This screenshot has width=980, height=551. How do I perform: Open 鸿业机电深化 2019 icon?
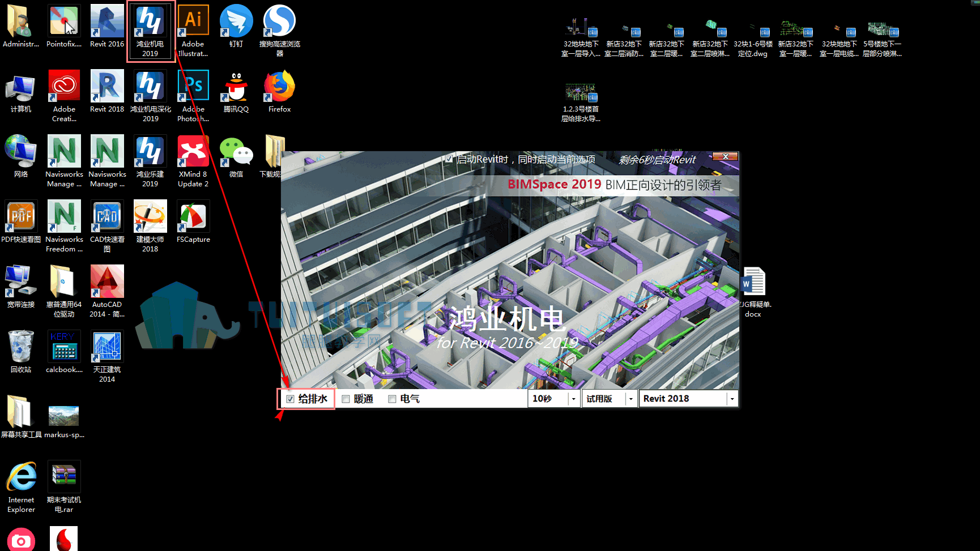(150, 96)
